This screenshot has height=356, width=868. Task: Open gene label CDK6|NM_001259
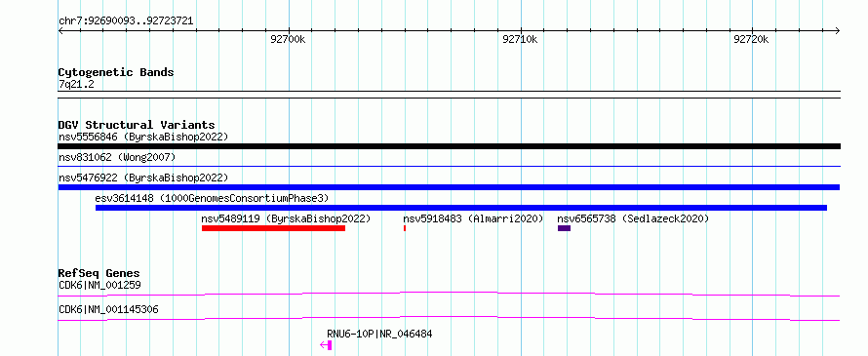(99, 286)
